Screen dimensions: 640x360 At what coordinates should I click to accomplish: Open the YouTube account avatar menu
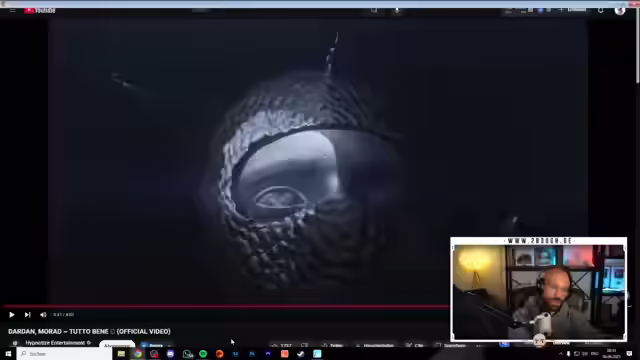(x=620, y=10)
